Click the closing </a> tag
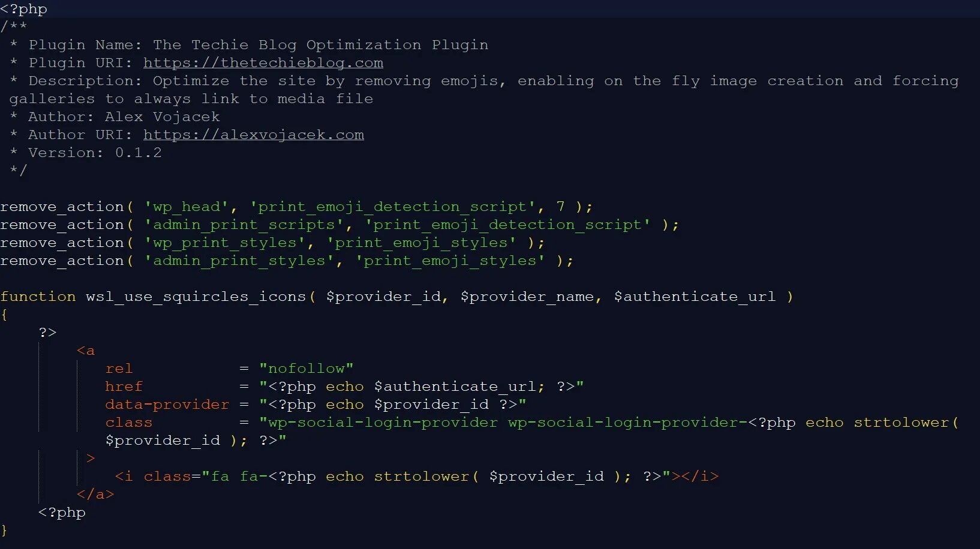Image resolution: width=980 pixels, height=549 pixels. click(95, 494)
